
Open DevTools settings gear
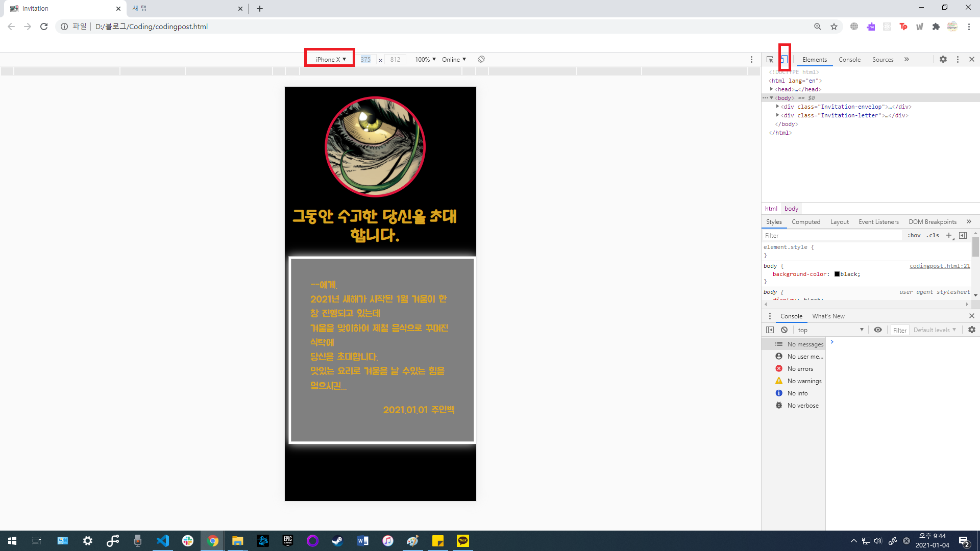(943, 60)
